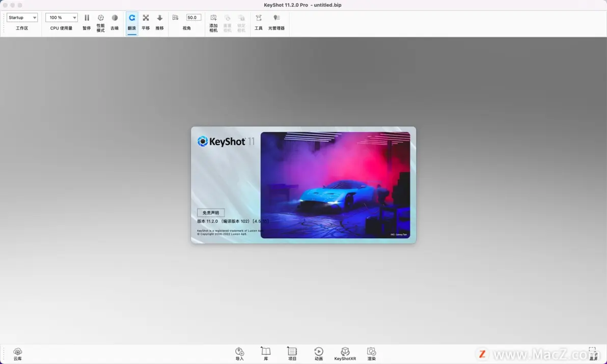Click the Import (导入) icon
Image resolution: width=607 pixels, height=364 pixels.
[x=240, y=351]
